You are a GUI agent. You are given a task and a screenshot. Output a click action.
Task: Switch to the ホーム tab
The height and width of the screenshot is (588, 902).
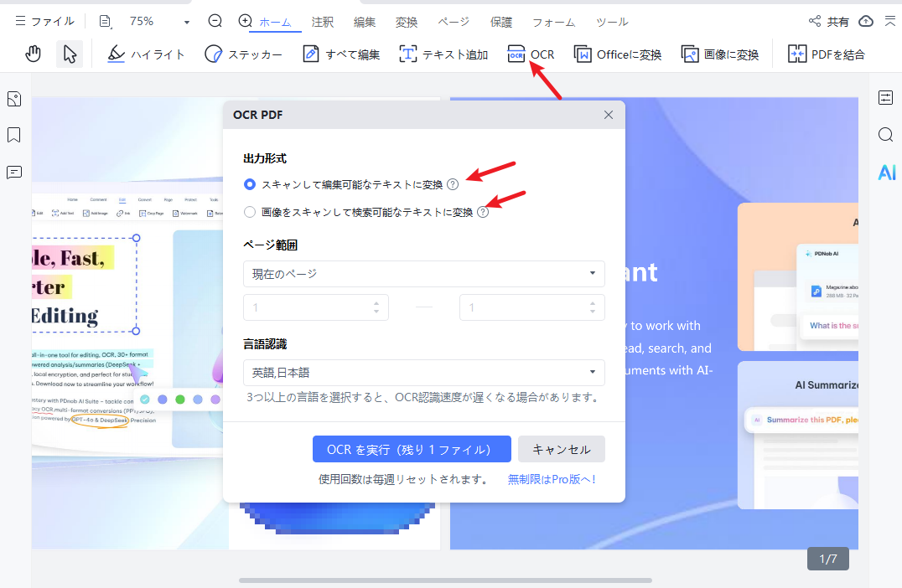[x=275, y=23]
